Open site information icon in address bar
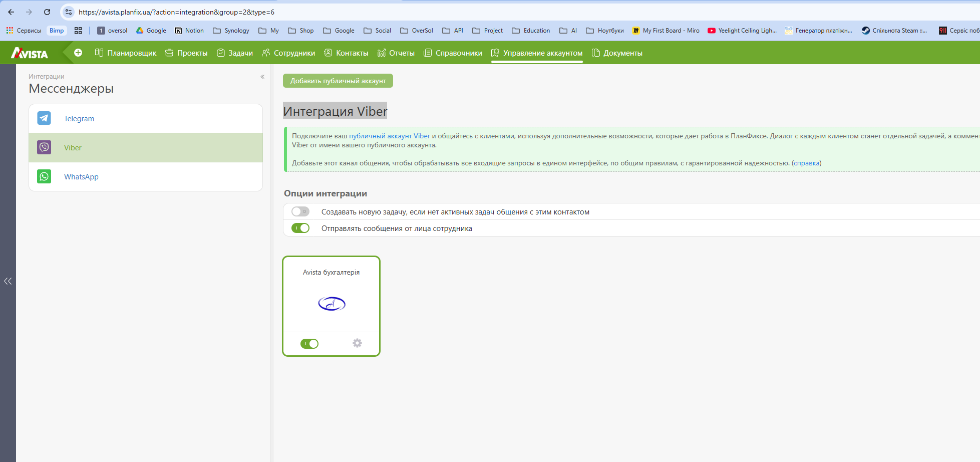Viewport: 980px width, 462px height. pyautogui.click(x=69, y=12)
